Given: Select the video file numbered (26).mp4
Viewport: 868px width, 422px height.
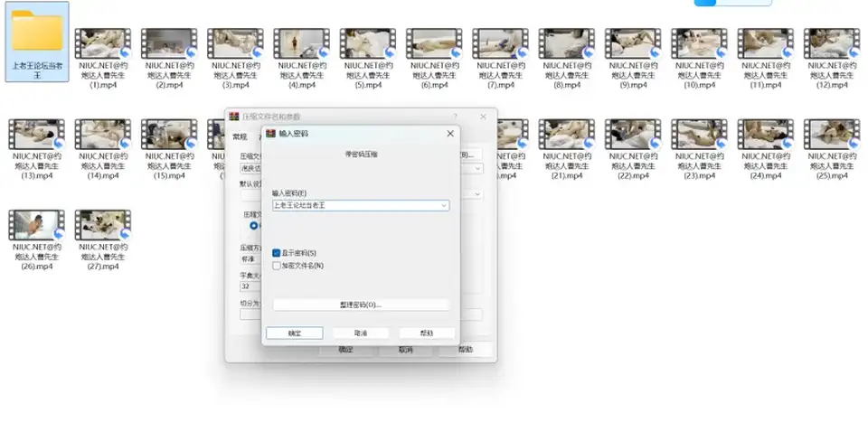Looking at the screenshot, I should 36,240.
